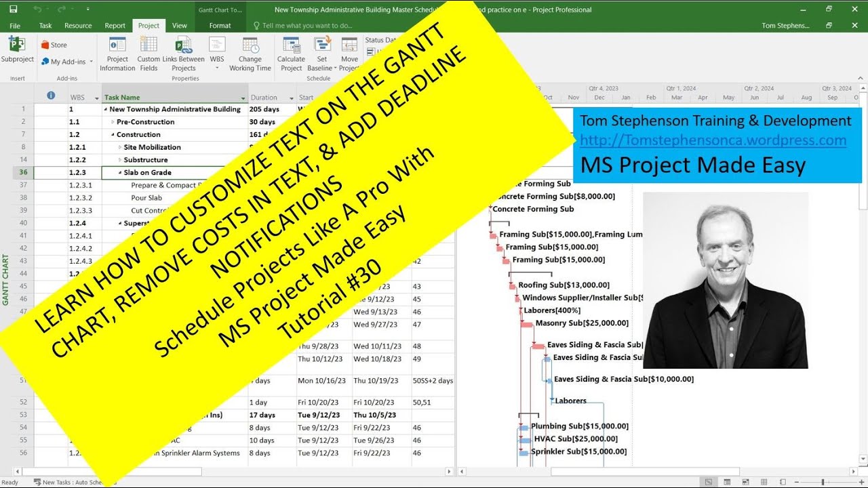This screenshot has width=868, height=488.
Task: Switch to the View ribbon tab
Action: (180, 26)
